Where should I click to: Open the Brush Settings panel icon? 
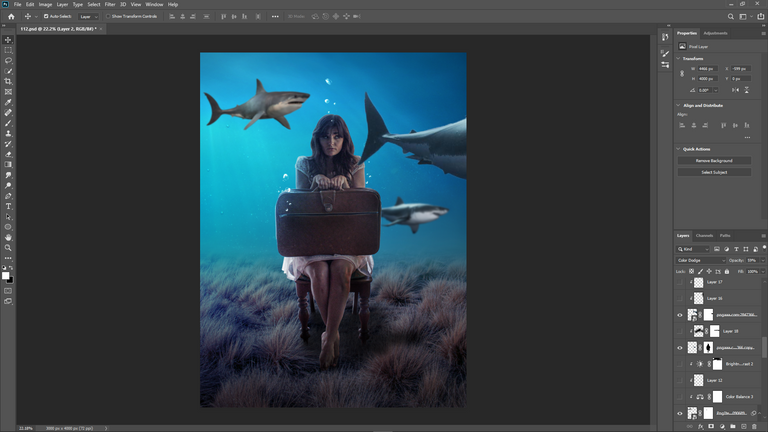coord(665,53)
